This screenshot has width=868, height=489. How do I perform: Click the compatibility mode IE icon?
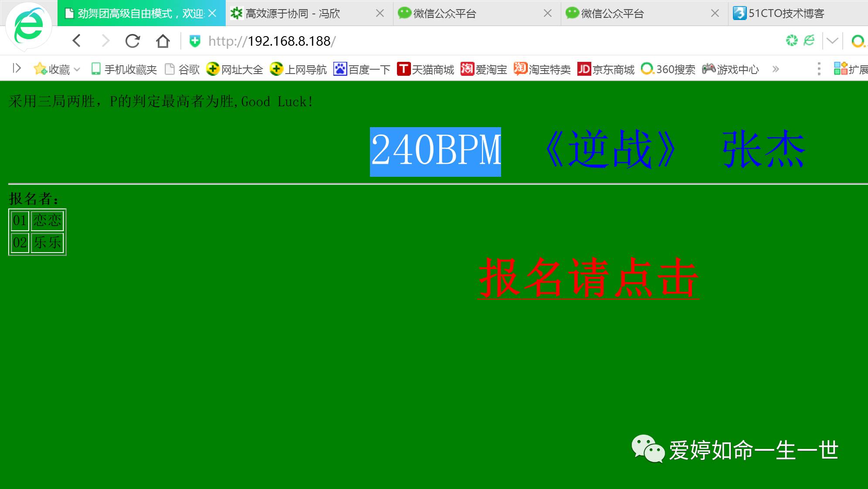click(809, 40)
